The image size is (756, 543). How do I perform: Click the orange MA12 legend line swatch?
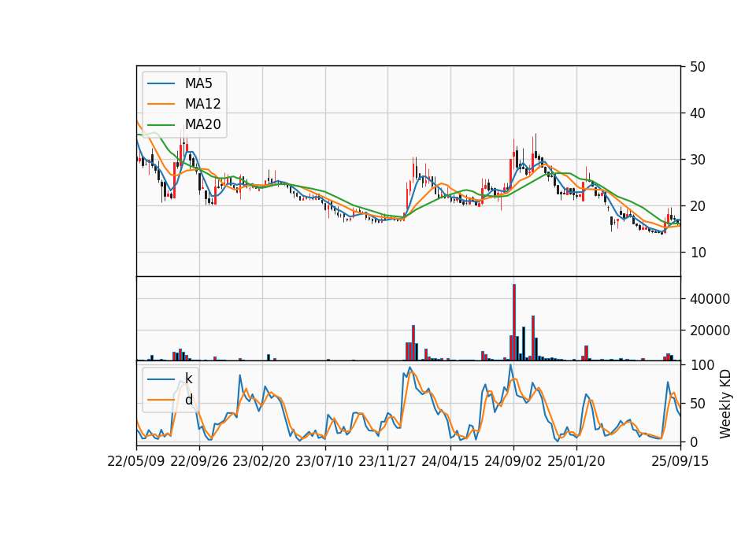[x=161, y=104]
